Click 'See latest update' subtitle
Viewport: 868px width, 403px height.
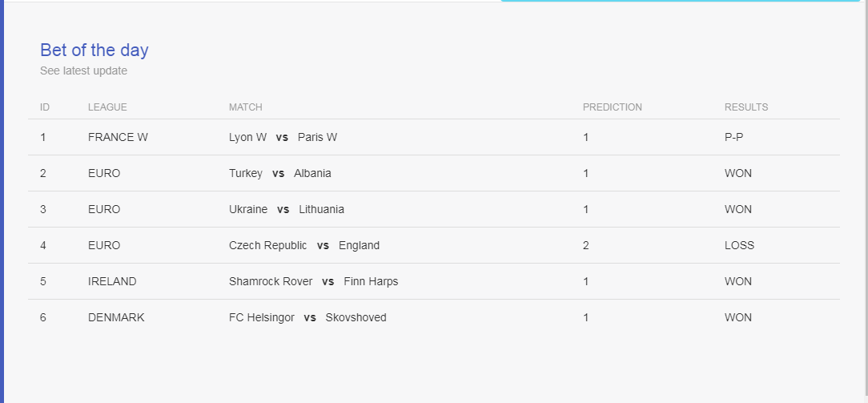pos(83,71)
